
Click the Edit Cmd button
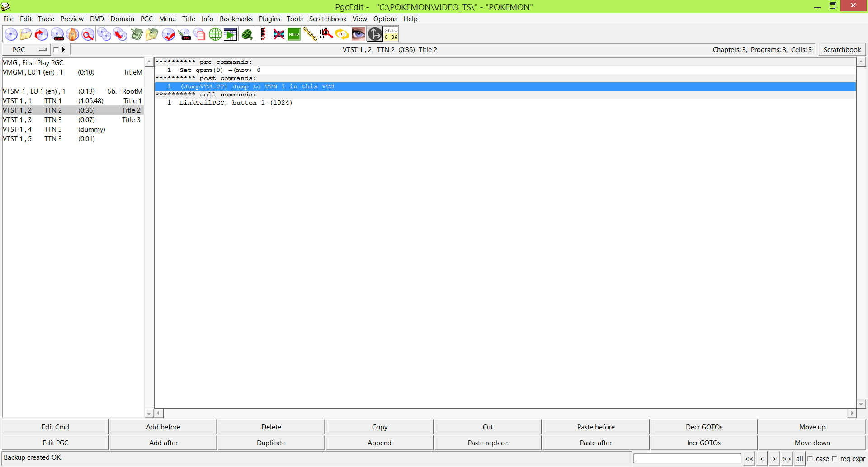point(55,427)
